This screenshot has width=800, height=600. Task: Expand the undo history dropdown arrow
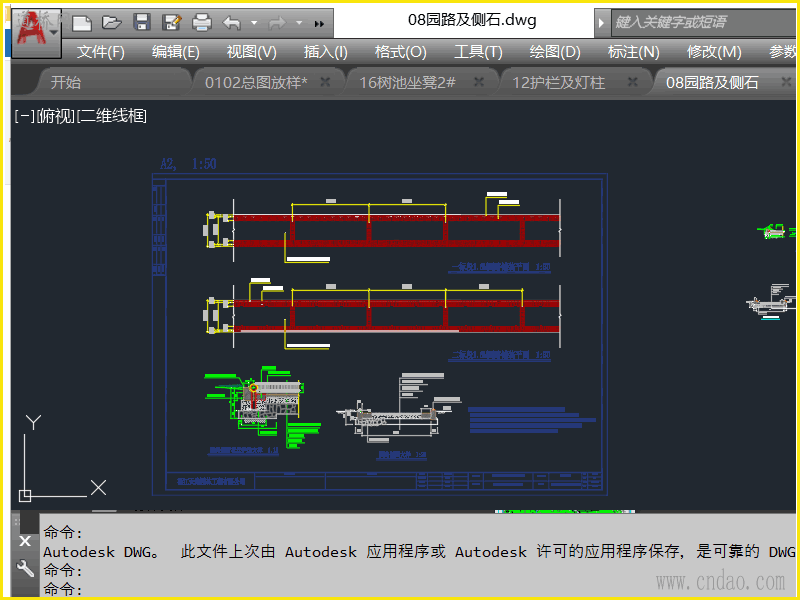[x=254, y=23]
